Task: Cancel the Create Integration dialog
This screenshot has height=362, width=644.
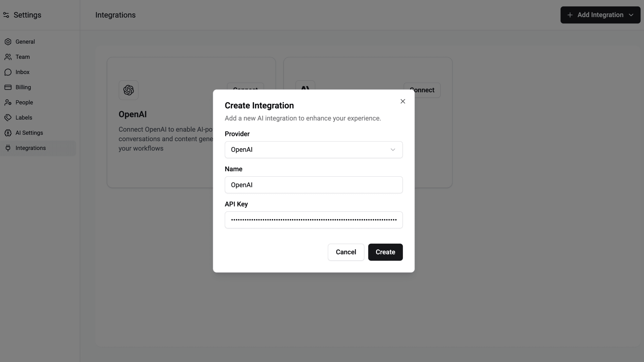Action: 346,252
